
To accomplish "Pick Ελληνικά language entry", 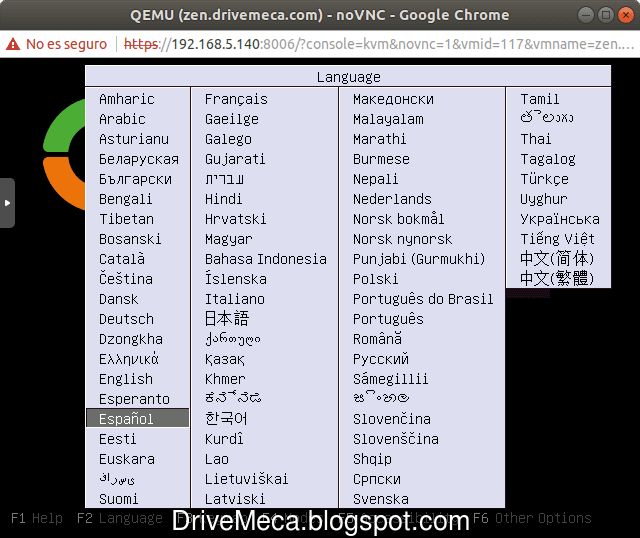I will coord(129,359).
